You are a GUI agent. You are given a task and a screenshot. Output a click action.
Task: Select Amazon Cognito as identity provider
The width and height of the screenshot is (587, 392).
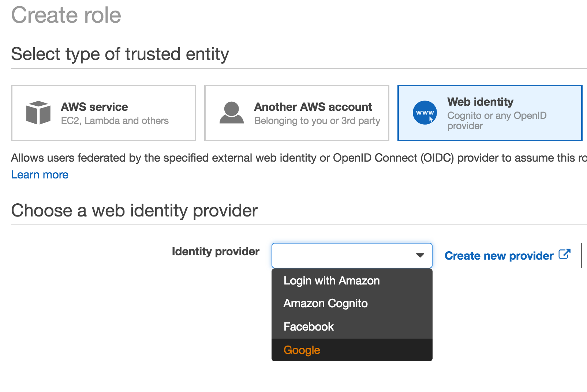pyautogui.click(x=325, y=303)
